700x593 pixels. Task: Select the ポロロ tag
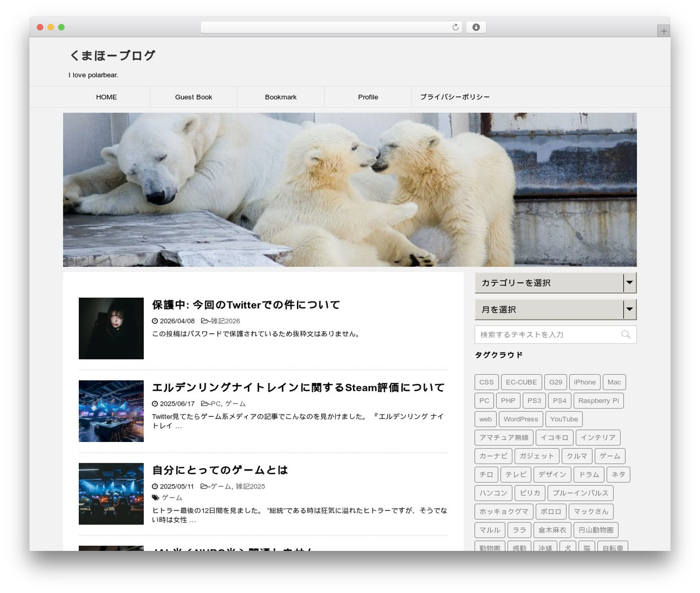point(551,511)
